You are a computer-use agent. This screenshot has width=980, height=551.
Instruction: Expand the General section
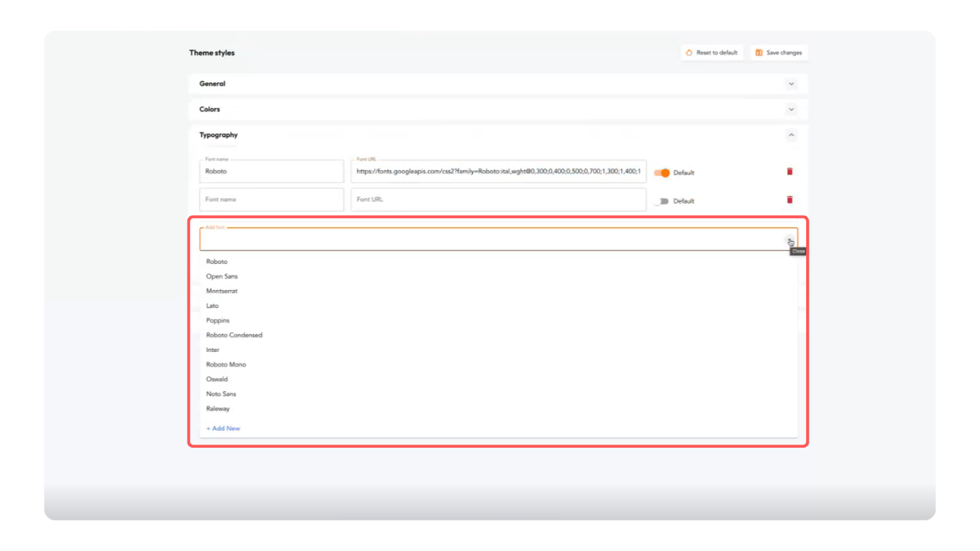coord(791,84)
